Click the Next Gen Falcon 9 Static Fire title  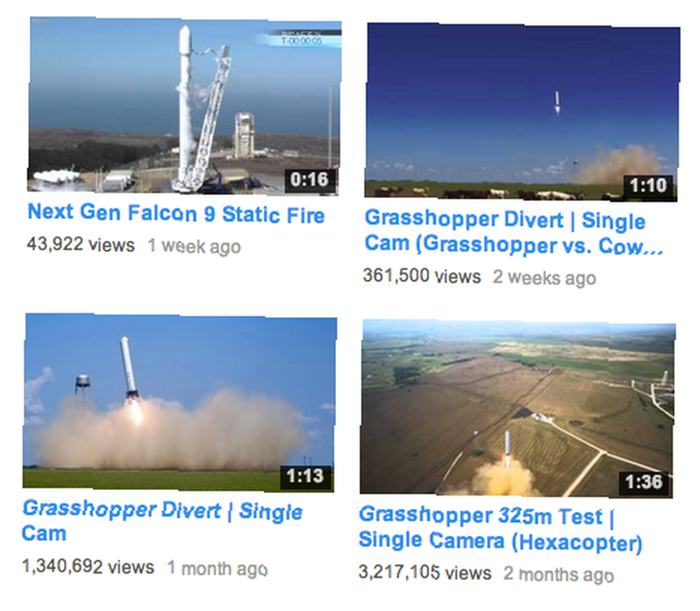point(176,213)
